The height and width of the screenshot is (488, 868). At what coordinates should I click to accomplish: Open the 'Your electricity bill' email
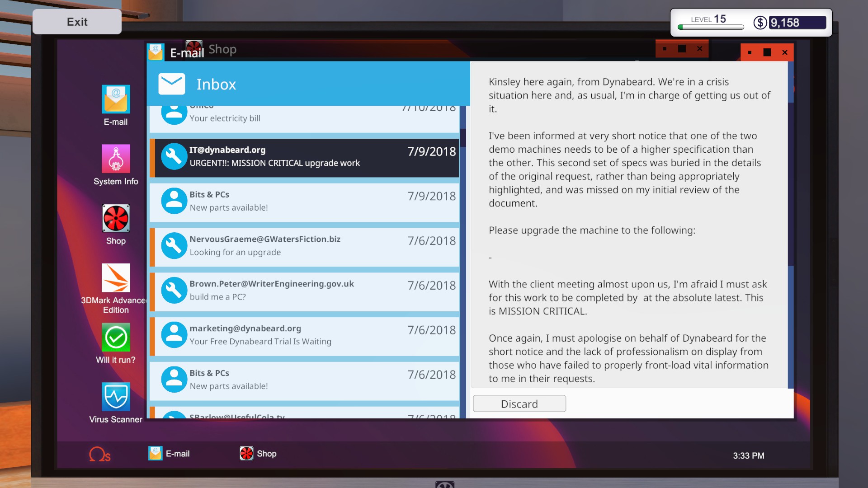point(304,119)
